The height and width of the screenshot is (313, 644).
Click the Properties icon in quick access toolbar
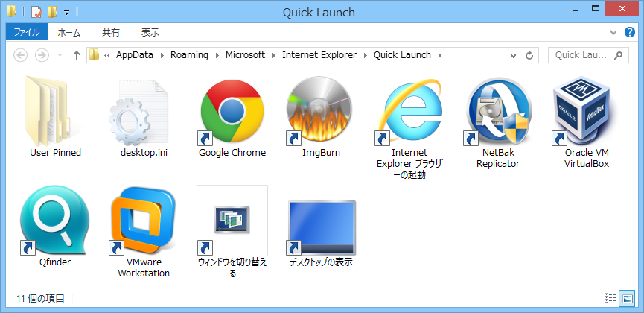pyautogui.click(x=36, y=12)
